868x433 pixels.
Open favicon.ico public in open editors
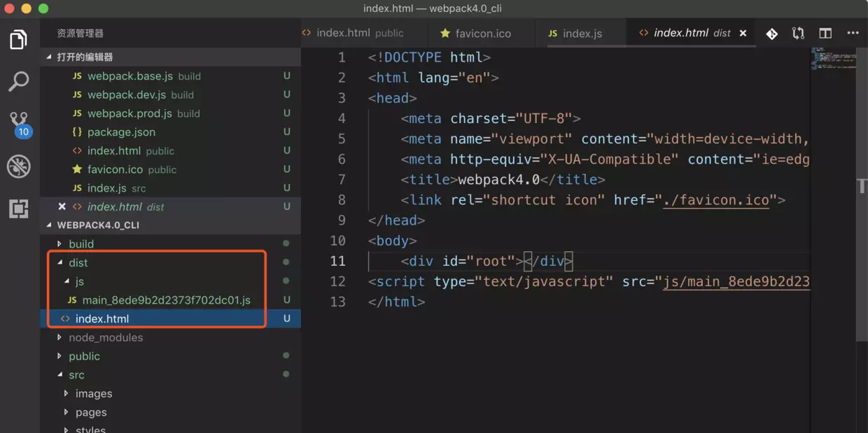tap(170, 169)
